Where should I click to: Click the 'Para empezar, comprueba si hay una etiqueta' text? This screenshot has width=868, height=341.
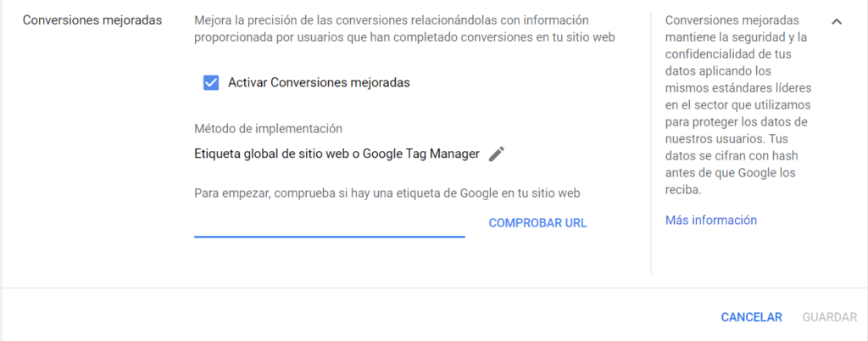[387, 193]
